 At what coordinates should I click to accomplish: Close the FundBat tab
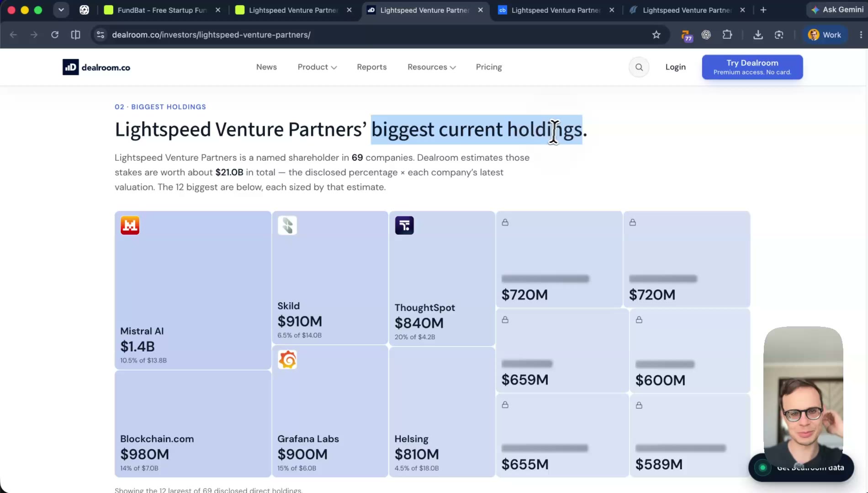[218, 10]
